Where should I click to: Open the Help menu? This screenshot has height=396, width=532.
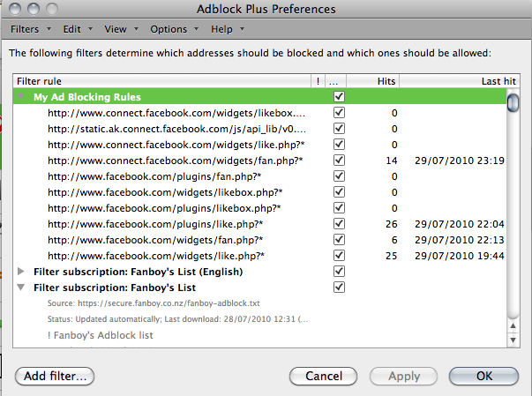pyautogui.click(x=228, y=29)
